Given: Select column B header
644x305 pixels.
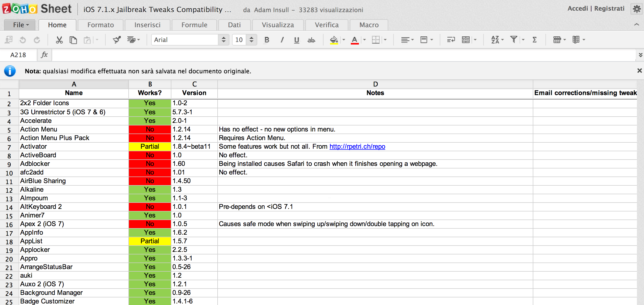Looking at the screenshot, I should [150, 84].
